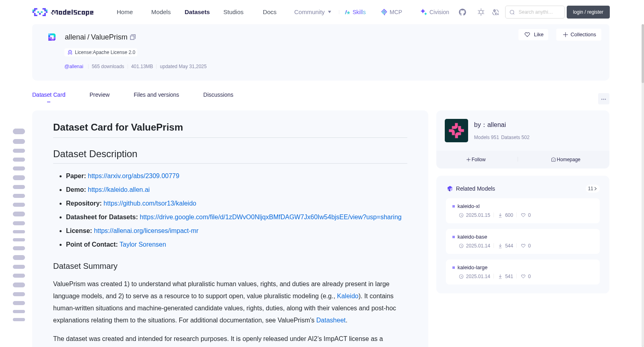Expand the Community dropdown menu
The image size is (644, 347).
tap(313, 12)
